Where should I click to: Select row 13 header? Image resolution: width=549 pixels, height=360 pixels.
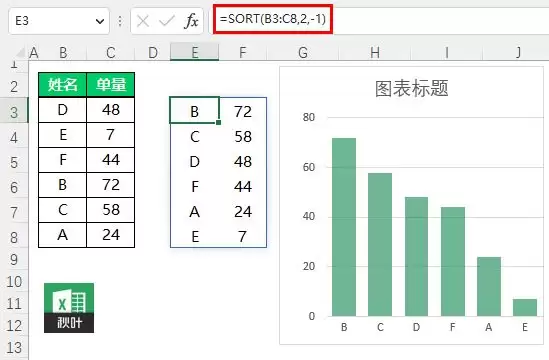[14, 347]
